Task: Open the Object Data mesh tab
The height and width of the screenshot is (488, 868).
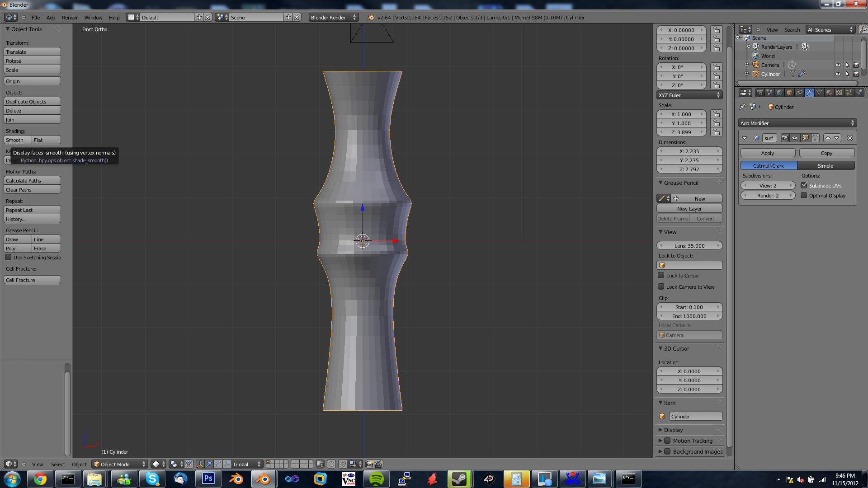Action: [x=819, y=93]
